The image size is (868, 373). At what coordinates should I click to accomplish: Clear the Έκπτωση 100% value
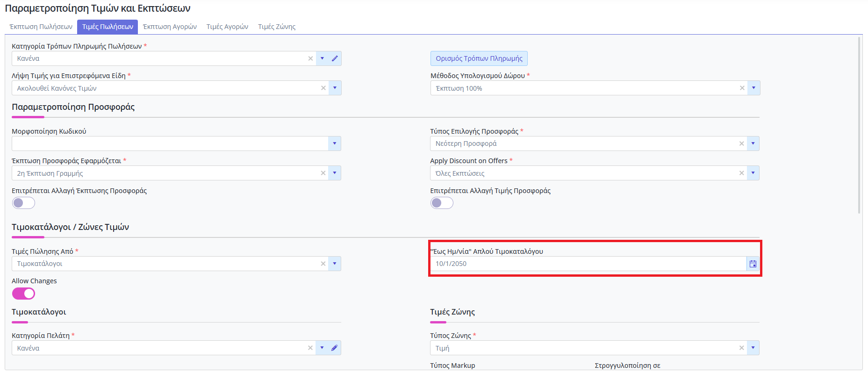coord(742,88)
